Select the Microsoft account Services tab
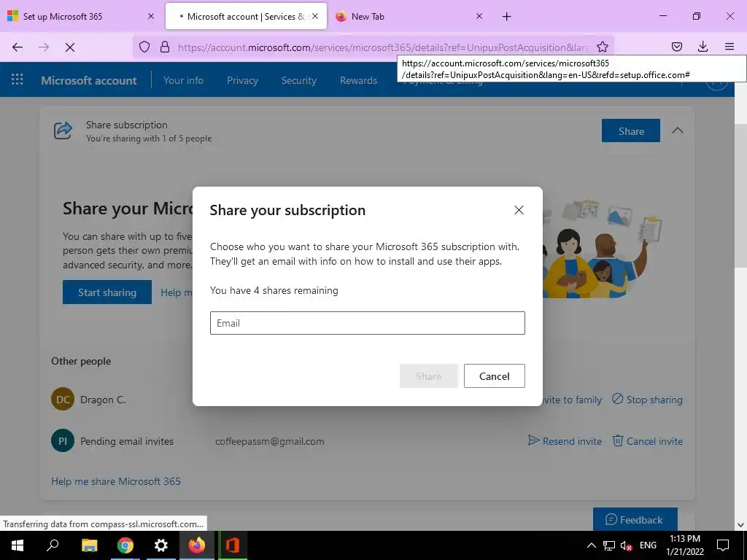 (246, 16)
